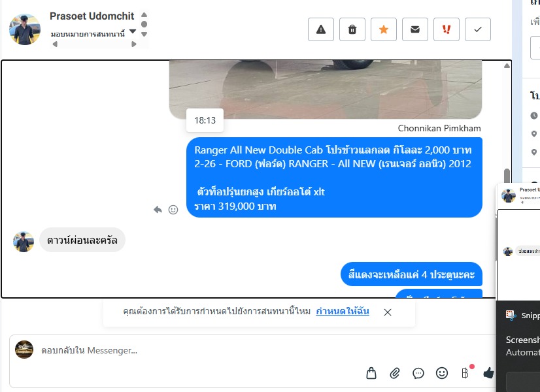Click the spam warning triangle icon
Image resolution: width=540 pixels, height=392 pixels.
pyautogui.click(x=320, y=29)
